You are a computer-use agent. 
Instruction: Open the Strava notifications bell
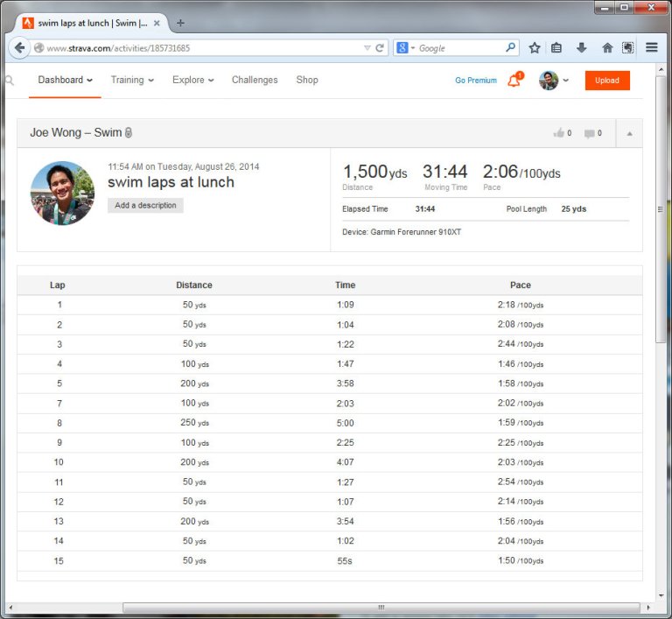point(514,80)
